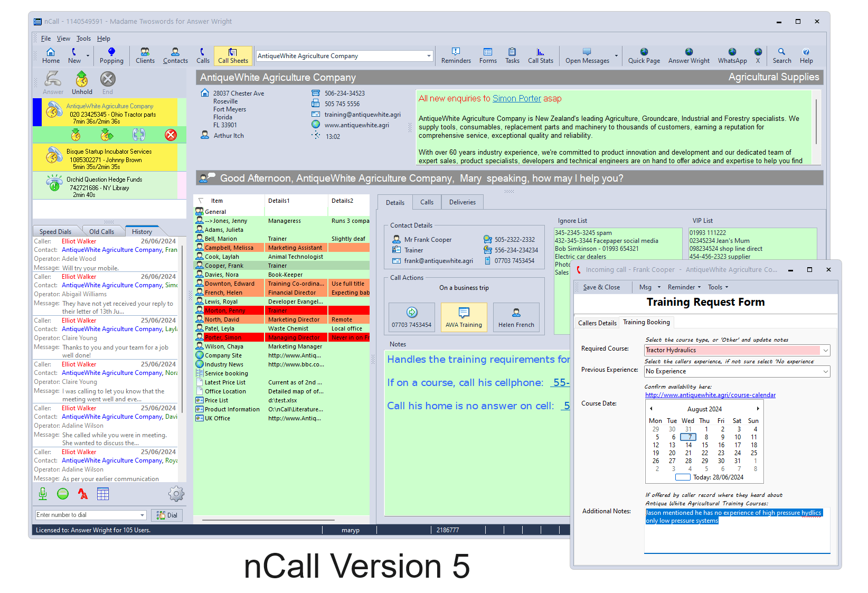Open the Contacts toolbar icon
Image resolution: width=868 pixels, height=593 pixels.
[x=175, y=55]
